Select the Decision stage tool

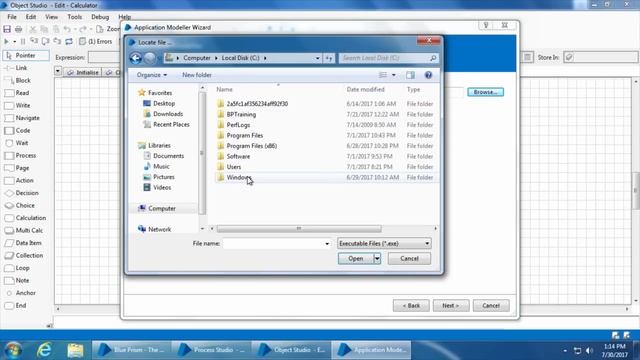(x=22, y=193)
